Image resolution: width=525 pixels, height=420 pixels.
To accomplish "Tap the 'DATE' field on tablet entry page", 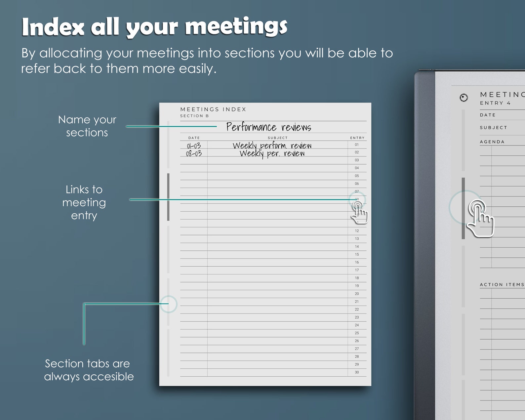I will (503, 115).
